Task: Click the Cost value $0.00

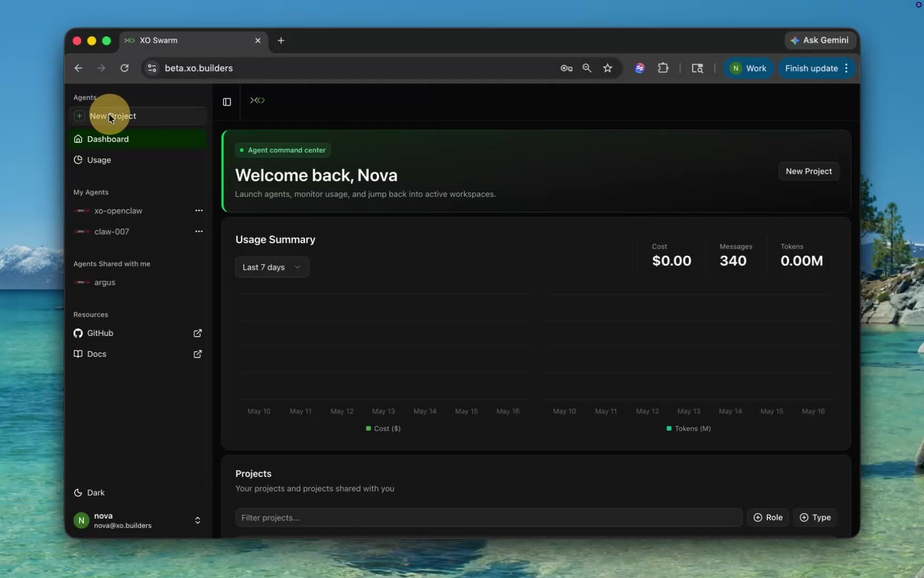Action: coord(672,261)
